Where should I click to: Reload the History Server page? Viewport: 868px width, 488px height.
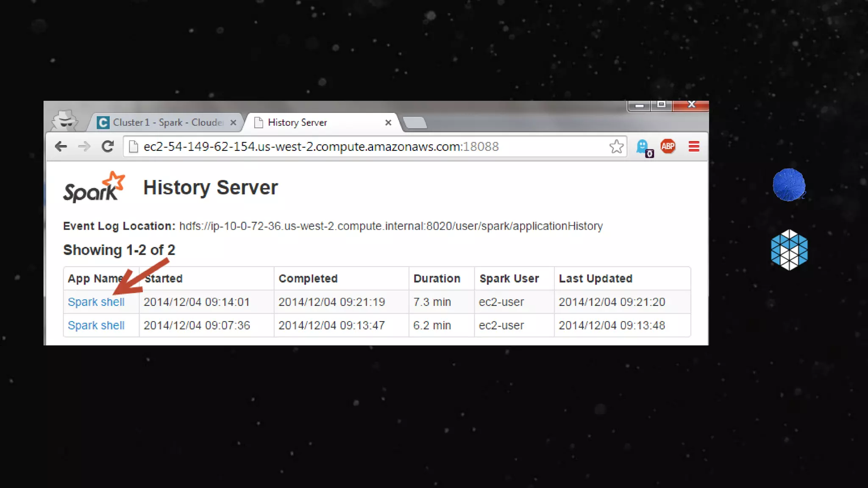click(108, 147)
